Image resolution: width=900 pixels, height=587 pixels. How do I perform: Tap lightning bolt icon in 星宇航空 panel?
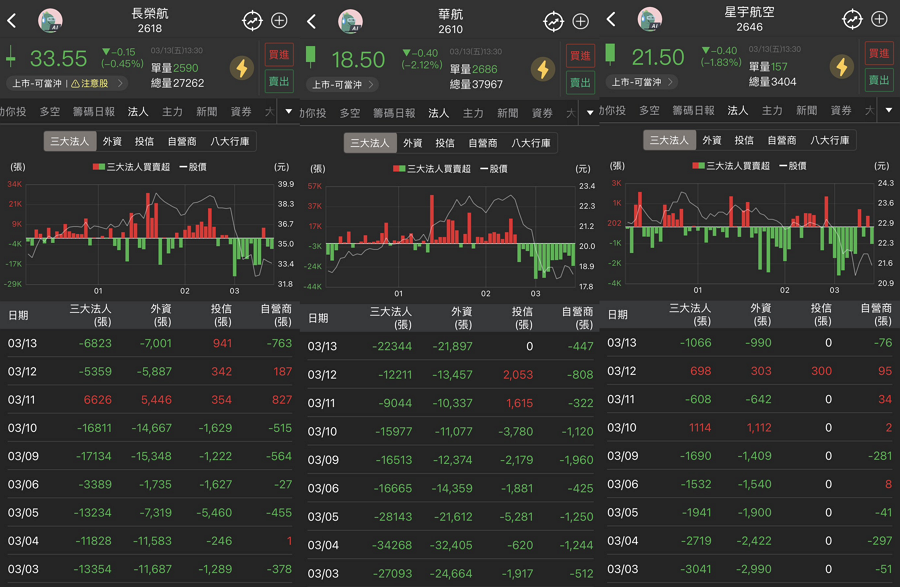tap(842, 66)
